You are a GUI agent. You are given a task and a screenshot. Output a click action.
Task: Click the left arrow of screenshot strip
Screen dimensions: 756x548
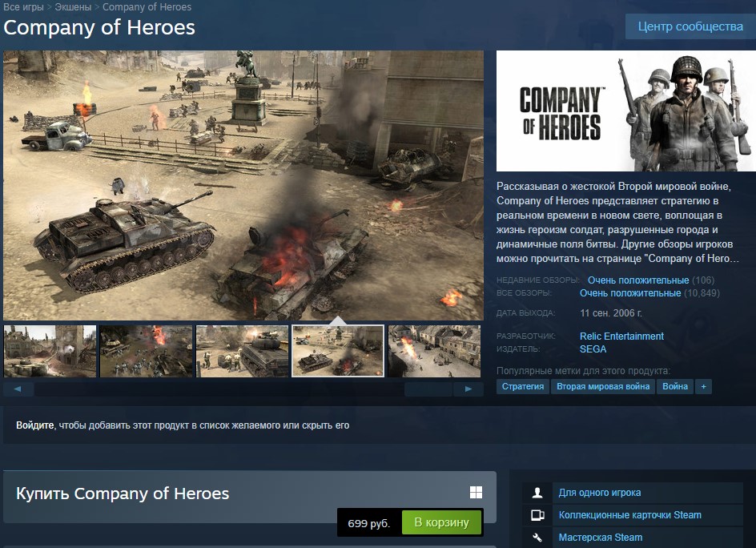coord(18,389)
